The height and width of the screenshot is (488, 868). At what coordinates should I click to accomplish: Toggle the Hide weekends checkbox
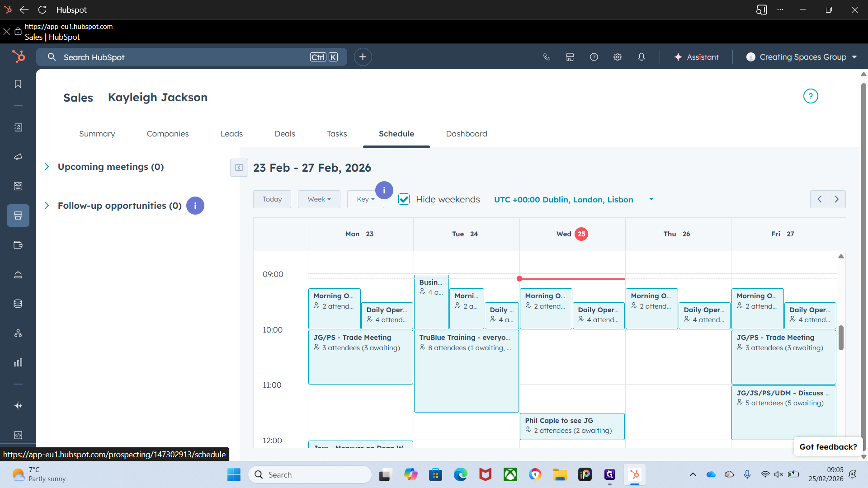coord(404,199)
